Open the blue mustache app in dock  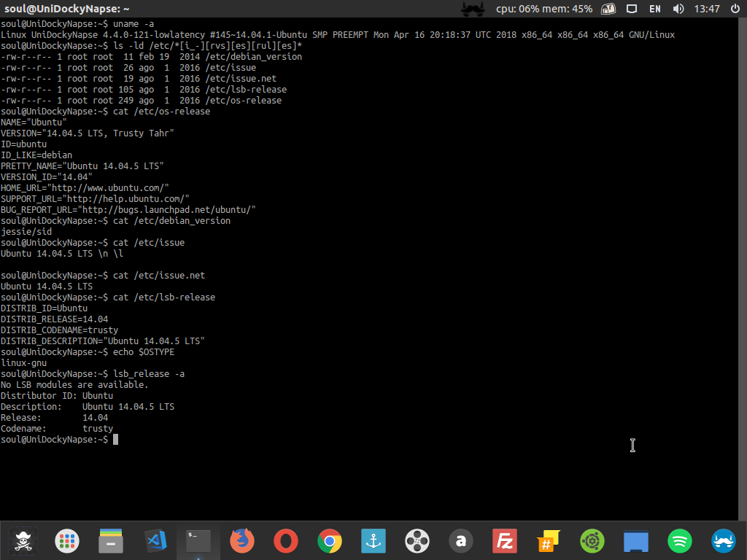tap(724, 542)
